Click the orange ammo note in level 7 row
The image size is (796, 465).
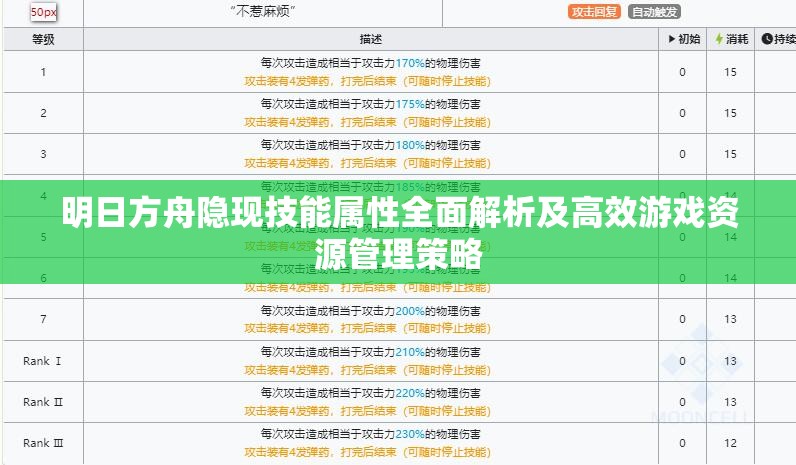coord(368,328)
